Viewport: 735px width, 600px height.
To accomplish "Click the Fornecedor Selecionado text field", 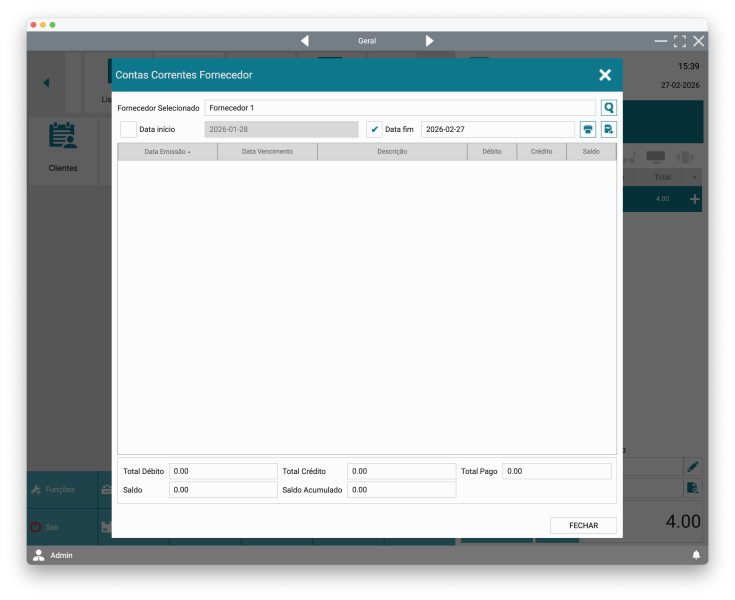I will tap(400, 108).
